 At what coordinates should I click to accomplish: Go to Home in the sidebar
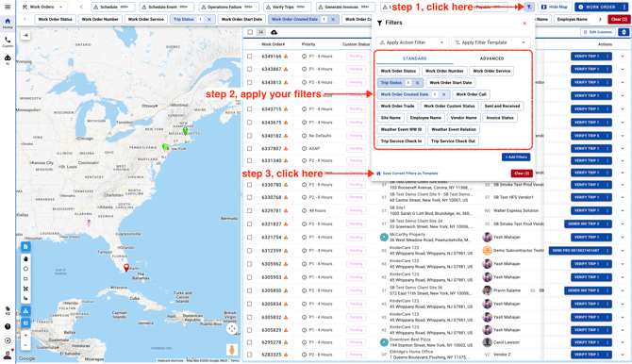point(8,23)
